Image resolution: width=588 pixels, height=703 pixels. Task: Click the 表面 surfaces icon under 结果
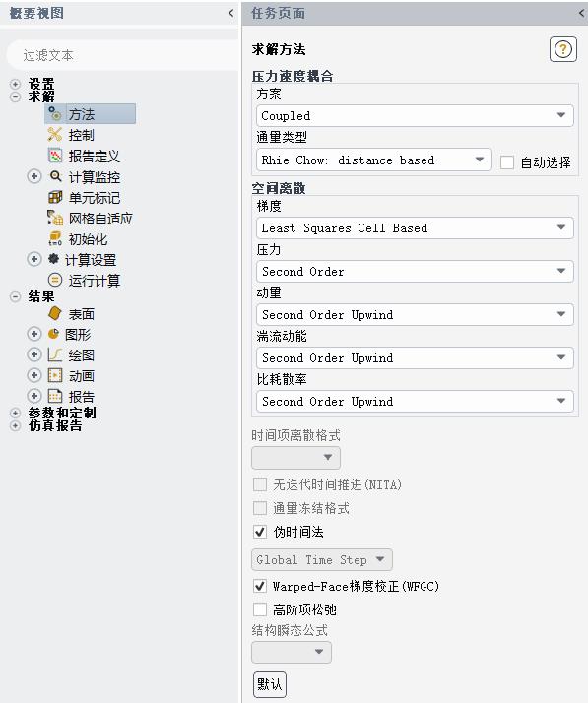tap(55, 313)
